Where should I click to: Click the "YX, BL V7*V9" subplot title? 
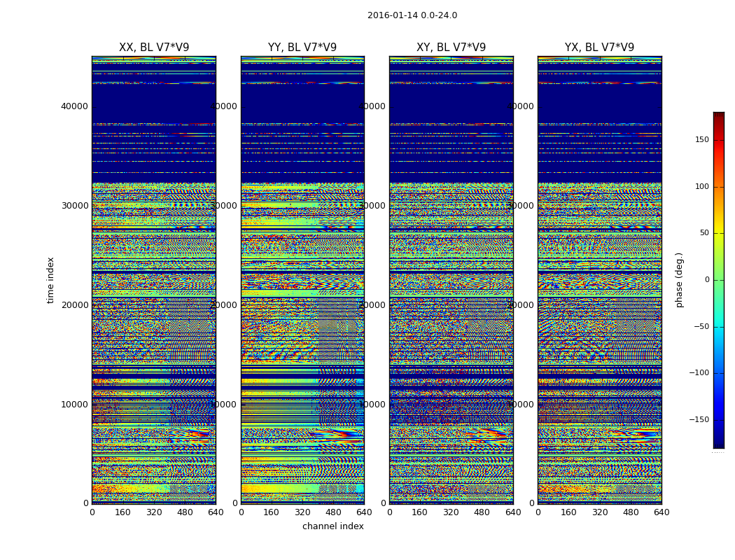(599, 48)
